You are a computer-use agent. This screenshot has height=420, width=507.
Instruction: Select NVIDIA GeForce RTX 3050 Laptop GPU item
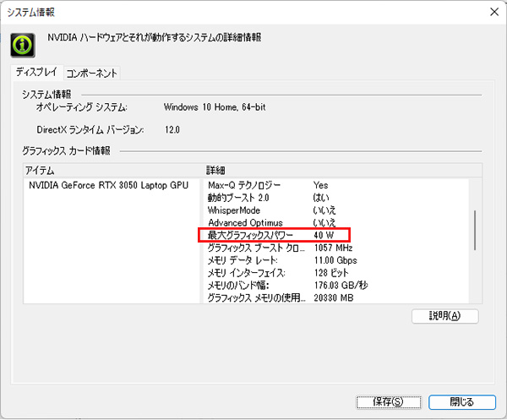point(109,185)
